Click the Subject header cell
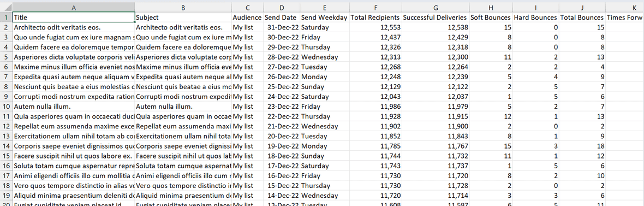 pos(183,17)
